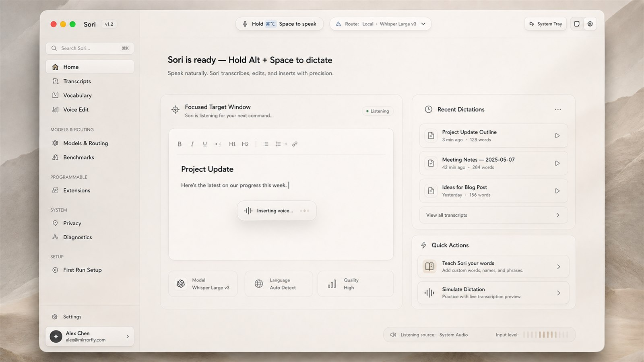This screenshot has height=362, width=644.
Task: Click the window layout icon beside System Tray
Action: [x=577, y=24]
